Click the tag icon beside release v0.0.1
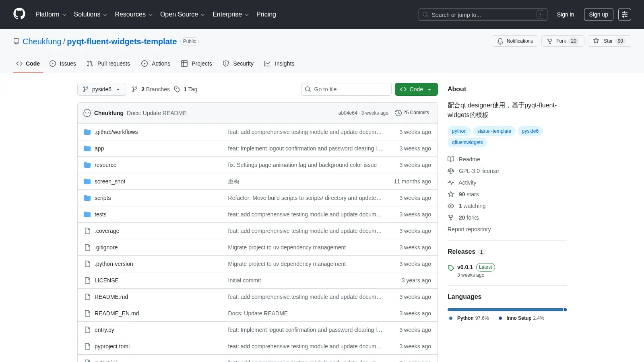Image resolution: width=644 pixels, height=362 pixels. click(x=451, y=268)
